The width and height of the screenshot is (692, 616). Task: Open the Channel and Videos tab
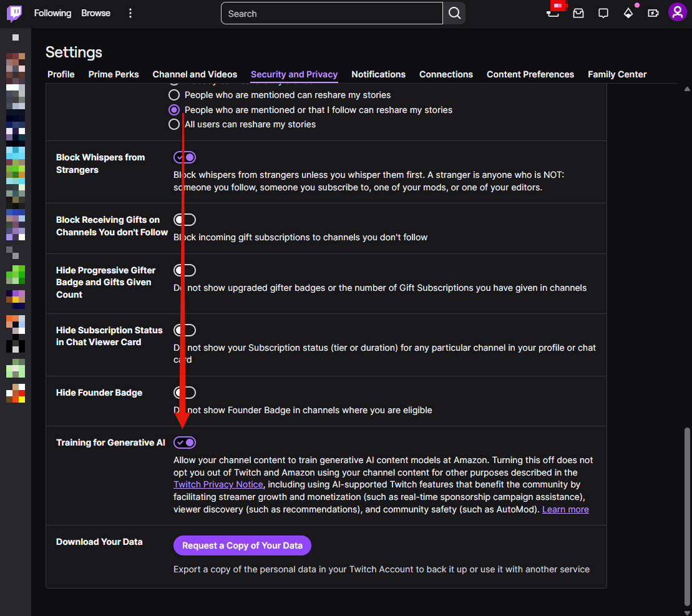(x=195, y=74)
